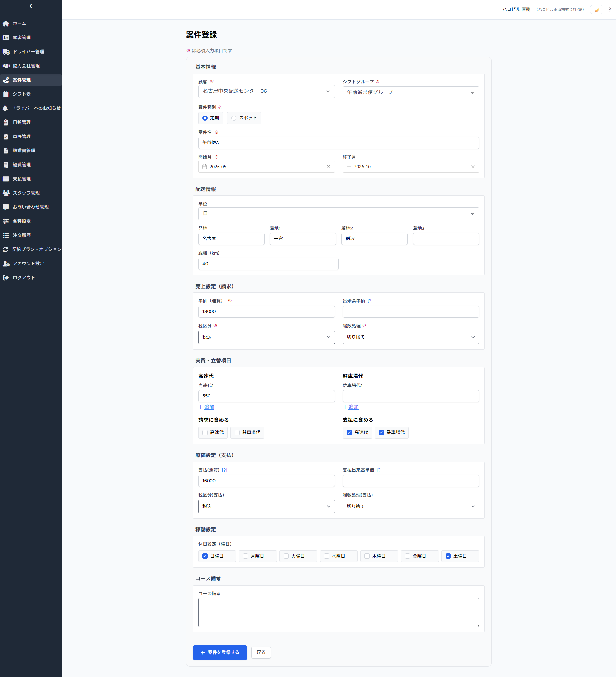Click the payment management card icon
This screenshot has width=616, height=677.
coord(6,179)
